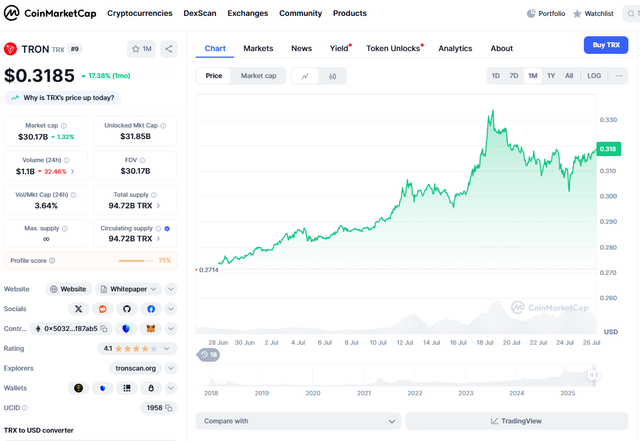Screen dimensions: 640x441
Task: Switch to the Markets tab
Action: click(x=258, y=49)
